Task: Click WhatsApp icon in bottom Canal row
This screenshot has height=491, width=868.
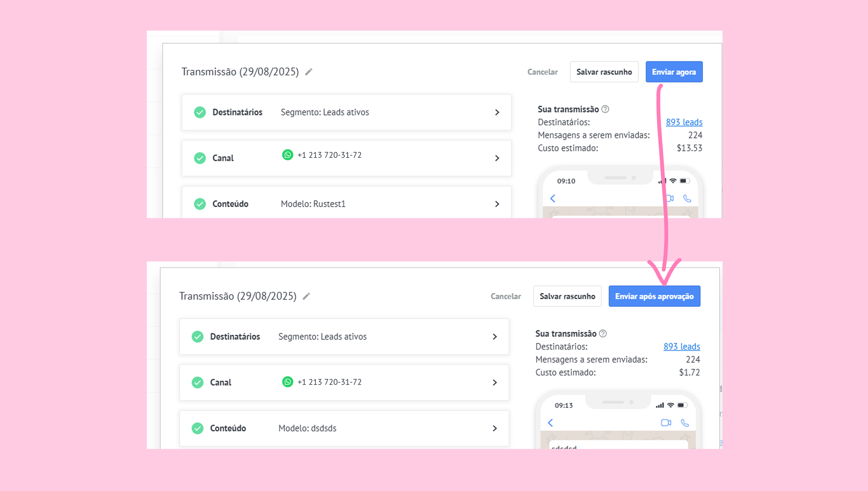Action: coord(288,382)
